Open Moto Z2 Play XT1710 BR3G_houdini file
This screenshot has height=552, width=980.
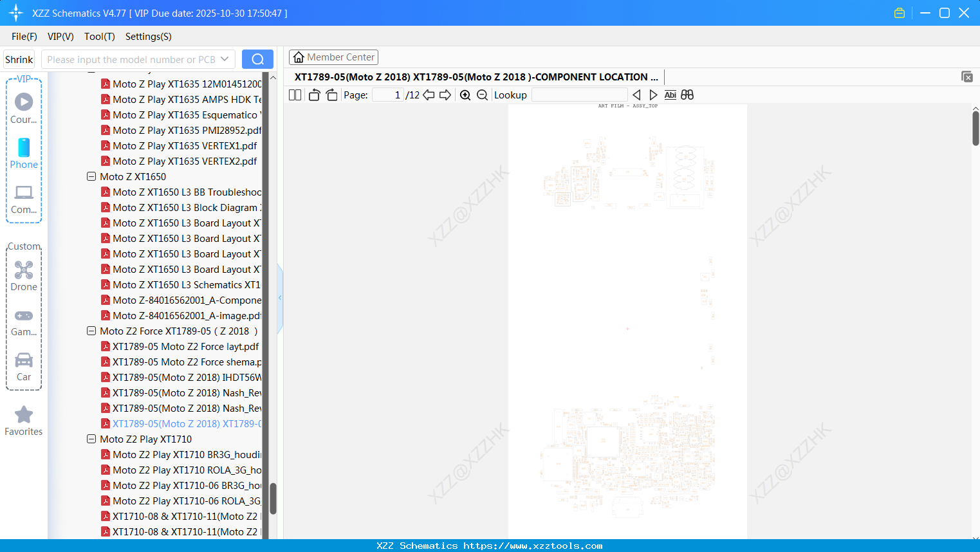[x=181, y=454]
